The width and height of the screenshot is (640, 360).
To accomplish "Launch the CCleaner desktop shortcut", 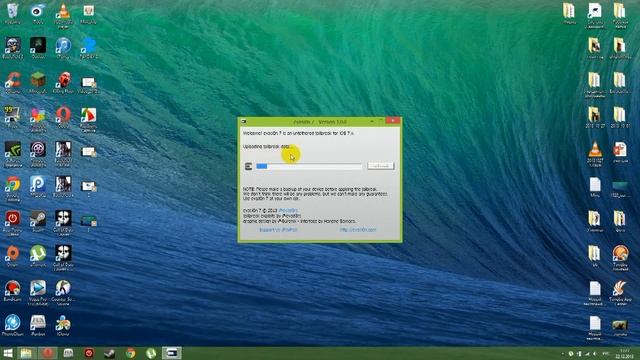I will point(13,82).
